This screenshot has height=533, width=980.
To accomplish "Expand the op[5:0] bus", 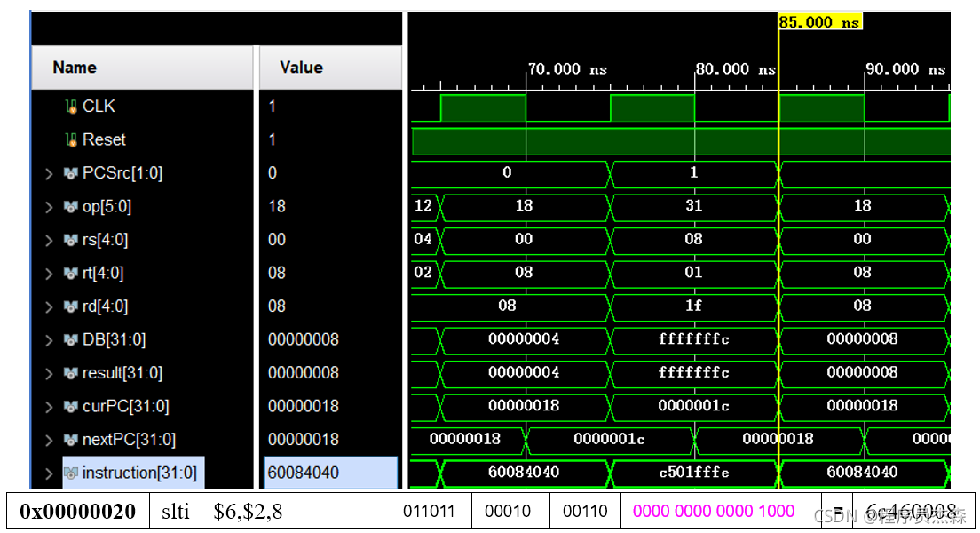I will point(49,207).
